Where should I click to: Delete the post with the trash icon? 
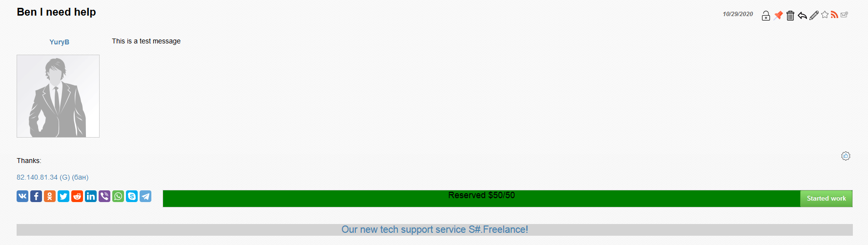click(x=790, y=16)
